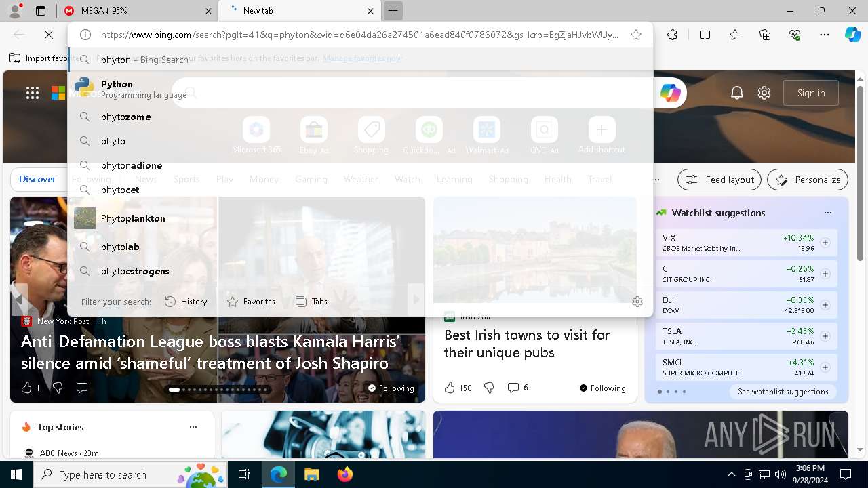Open Top stories more options
This screenshot has height=488, width=868.
click(x=193, y=427)
